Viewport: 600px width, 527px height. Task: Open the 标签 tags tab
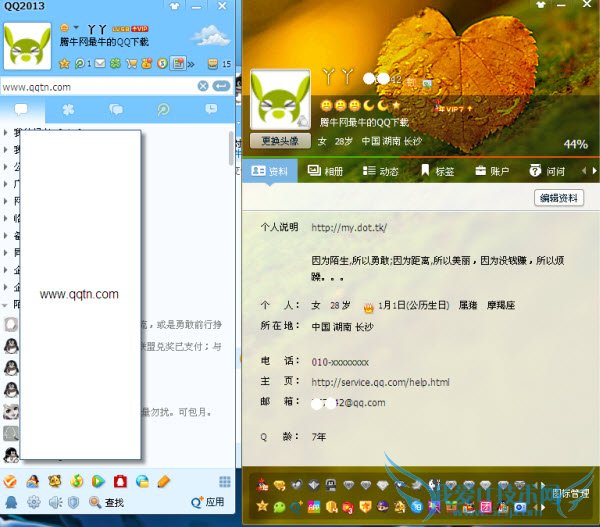437,171
